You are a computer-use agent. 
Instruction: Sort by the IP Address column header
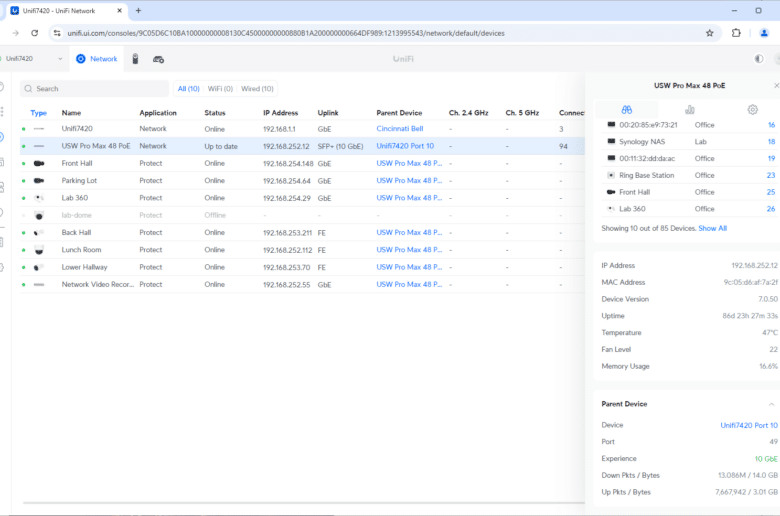(280, 113)
